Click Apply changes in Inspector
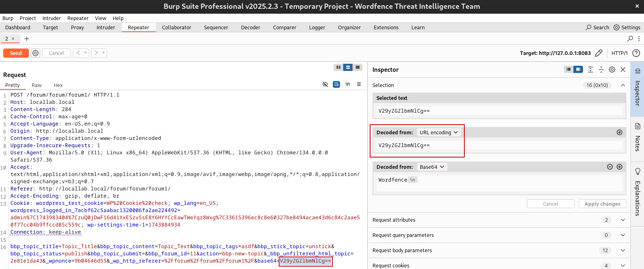Viewport: 644px width, 269px height. (602, 204)
